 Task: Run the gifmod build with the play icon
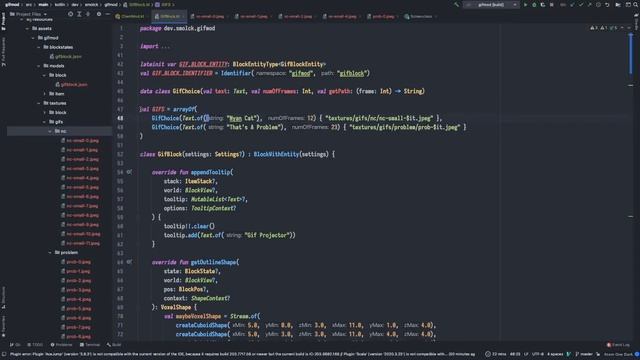(x=525, y=4)
